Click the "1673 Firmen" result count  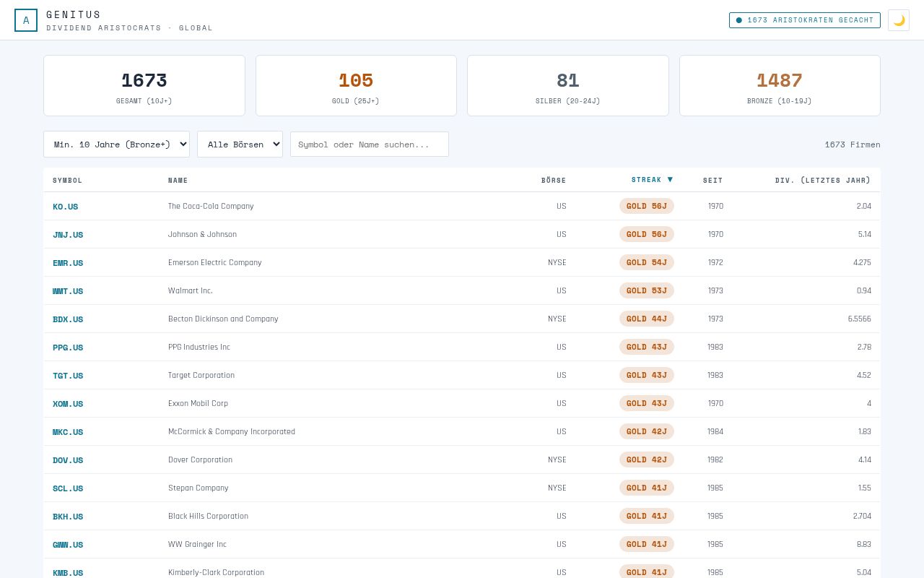[x=853, y=144]
